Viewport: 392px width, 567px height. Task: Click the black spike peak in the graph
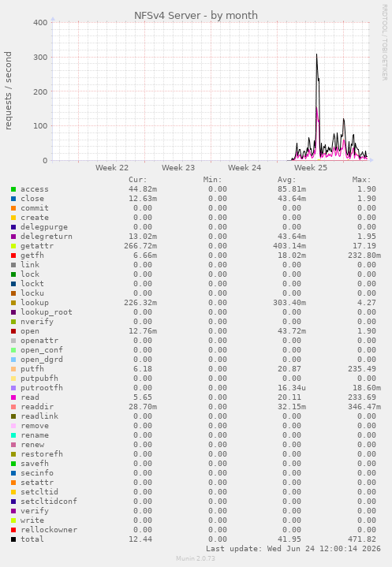[x=316, y=55]
